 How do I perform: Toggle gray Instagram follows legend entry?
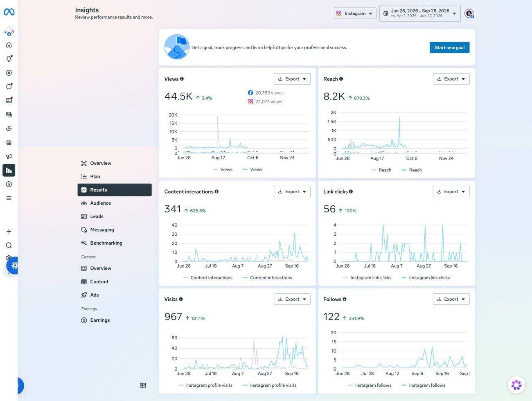point(370,385)
